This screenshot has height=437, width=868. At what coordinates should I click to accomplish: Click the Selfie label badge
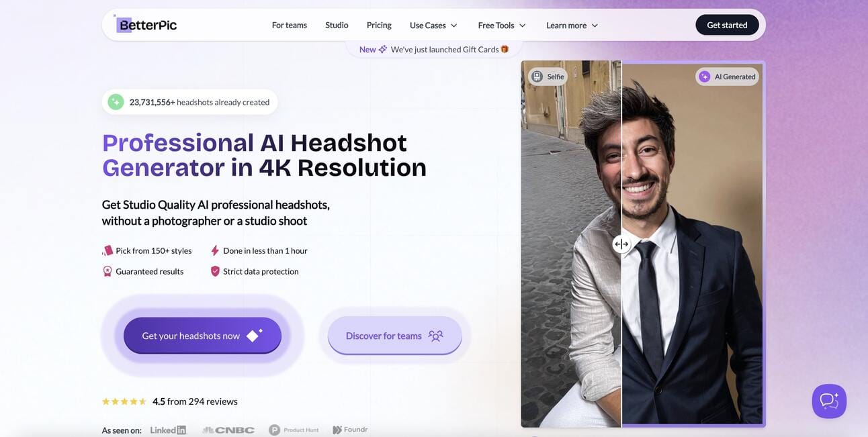(x=548, y=77)
